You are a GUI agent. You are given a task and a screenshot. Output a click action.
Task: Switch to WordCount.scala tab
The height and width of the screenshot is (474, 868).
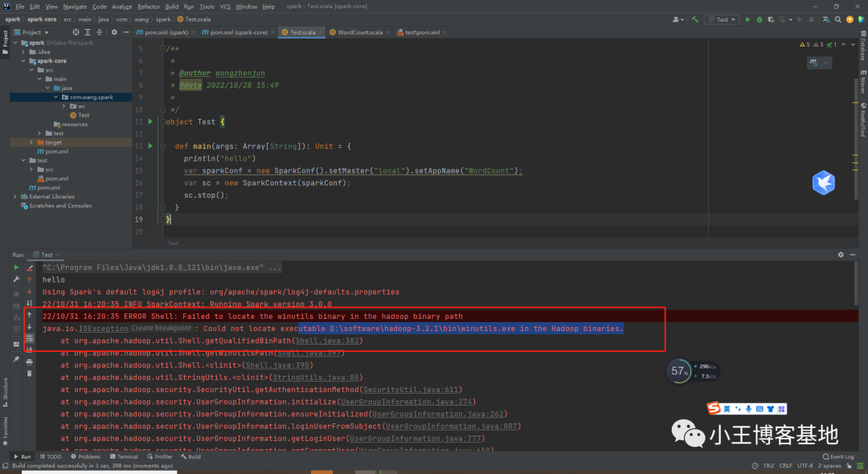360,32
